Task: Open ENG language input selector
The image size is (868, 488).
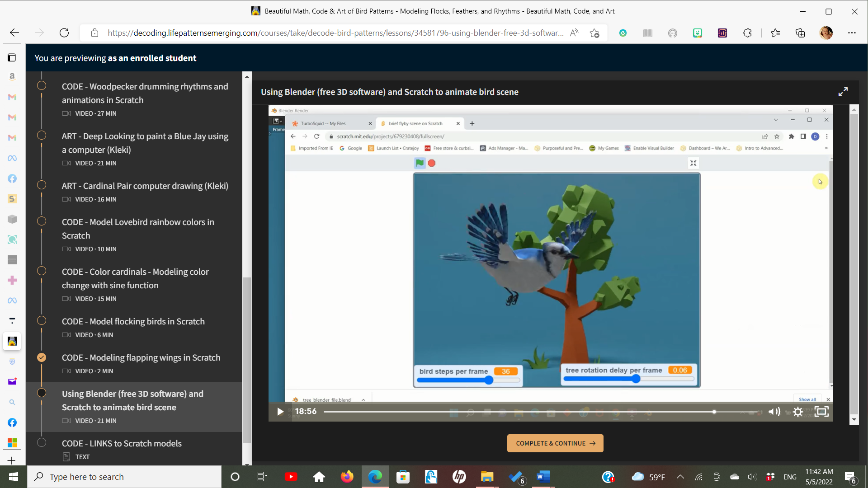Action: click(790, 477)
